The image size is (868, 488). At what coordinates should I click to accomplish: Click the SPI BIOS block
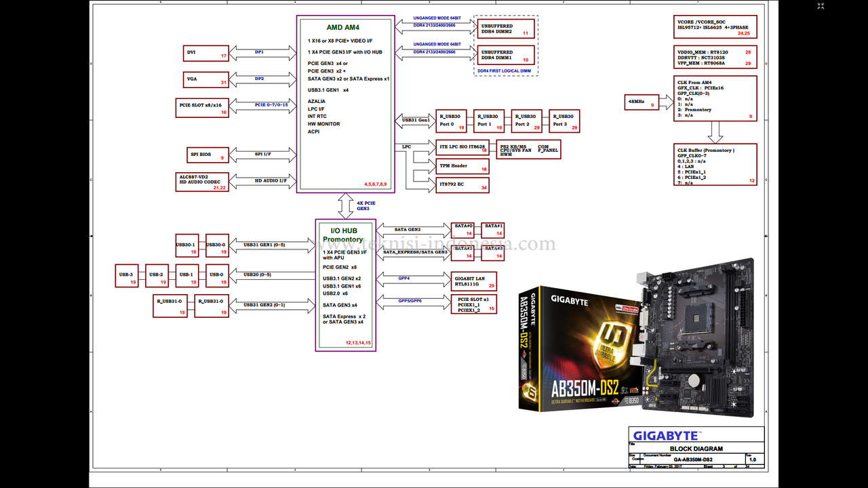click(207, 155)
